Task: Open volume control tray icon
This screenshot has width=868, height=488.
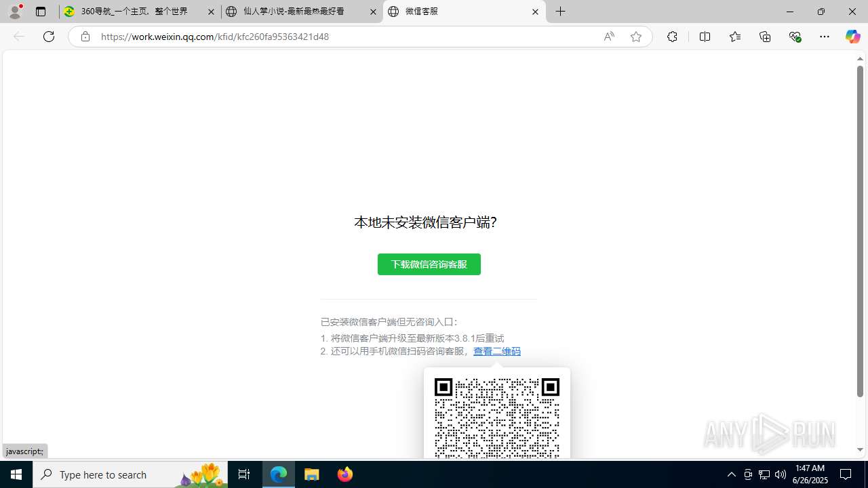Action: (781, 474)
